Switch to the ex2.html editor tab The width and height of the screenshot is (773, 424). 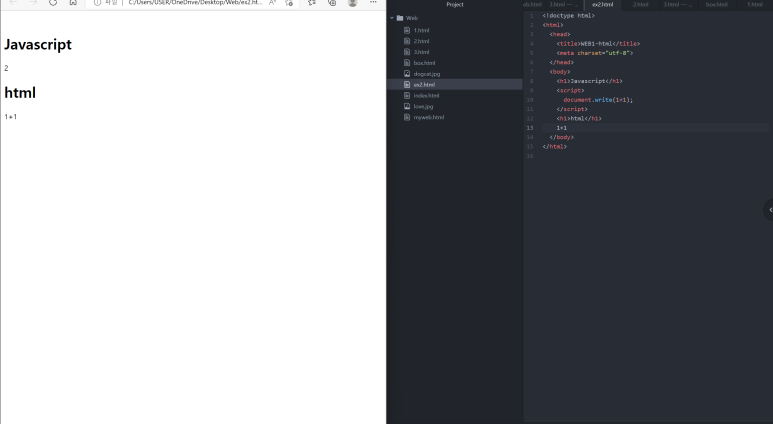602,4
